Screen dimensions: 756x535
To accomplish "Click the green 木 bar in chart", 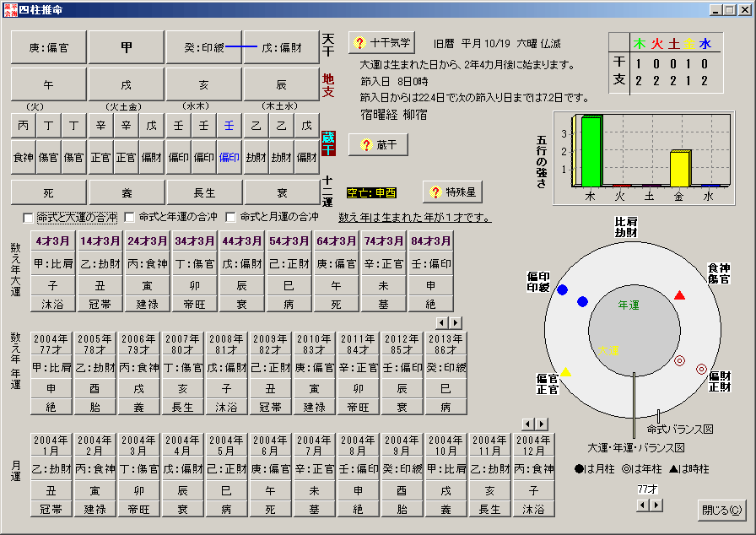I will click(591, 151).
